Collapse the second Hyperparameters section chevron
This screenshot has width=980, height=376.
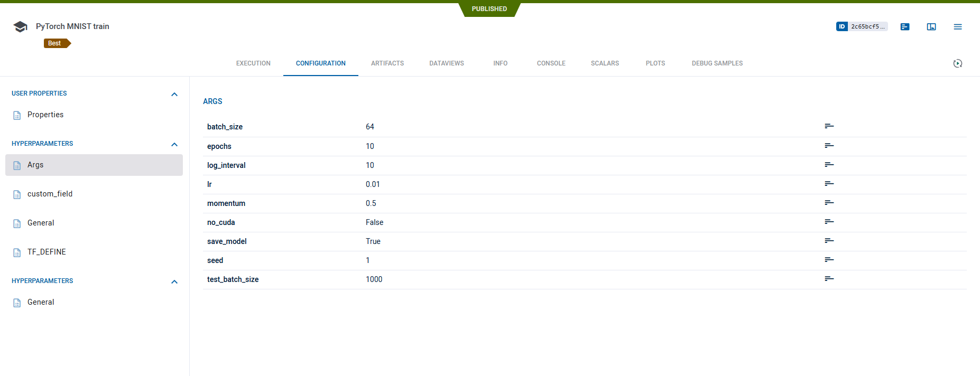[174, 281]
